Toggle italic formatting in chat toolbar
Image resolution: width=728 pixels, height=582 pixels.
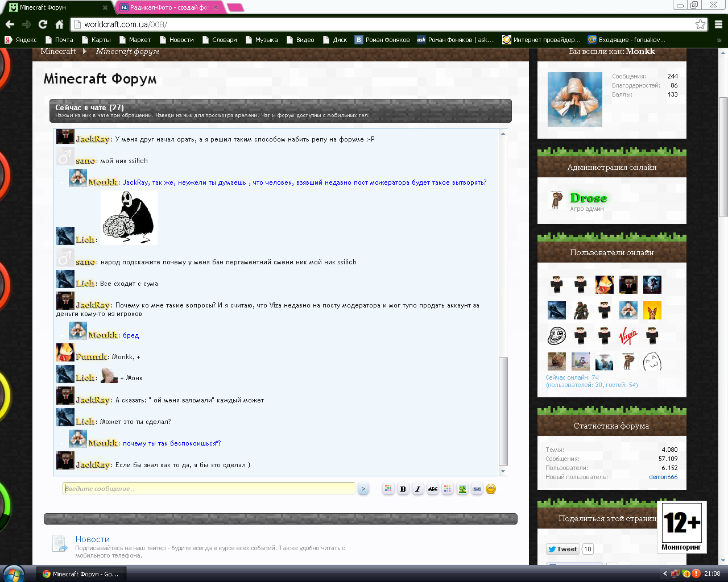click(418, 489)
